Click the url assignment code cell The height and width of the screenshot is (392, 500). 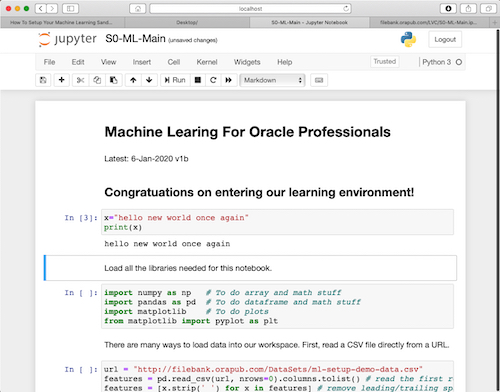(x=277, y=377)
